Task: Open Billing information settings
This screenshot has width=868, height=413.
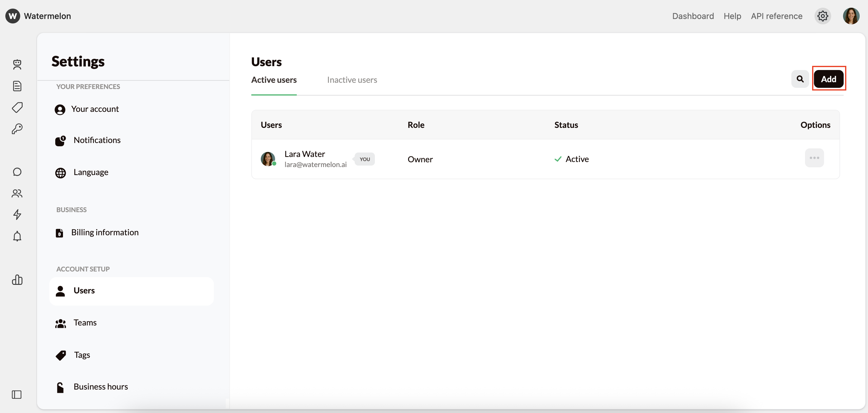Action: (105, 232)
